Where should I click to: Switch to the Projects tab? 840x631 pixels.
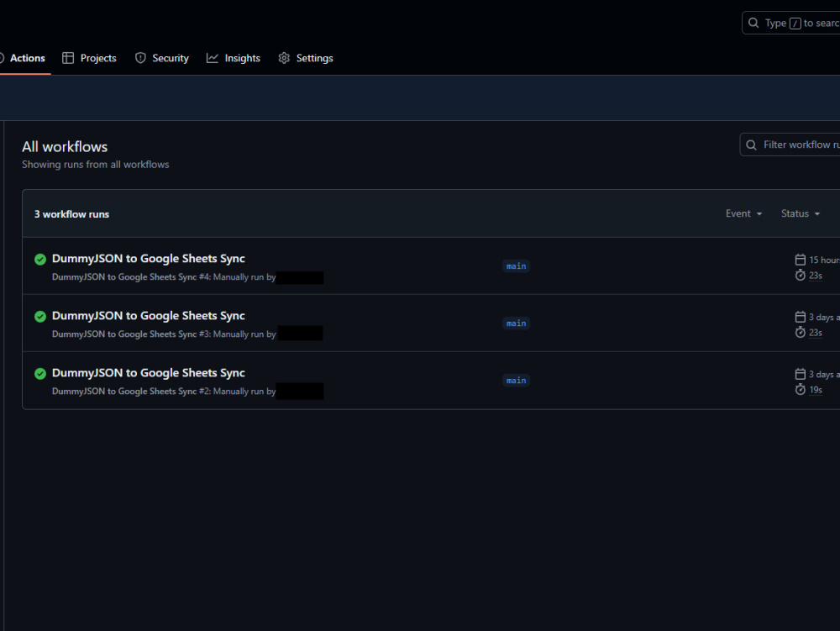89,58
